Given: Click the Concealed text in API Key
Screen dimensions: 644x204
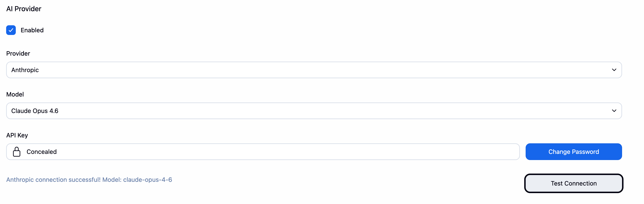Looking at the screenshot, I should [x=41, y=152].
